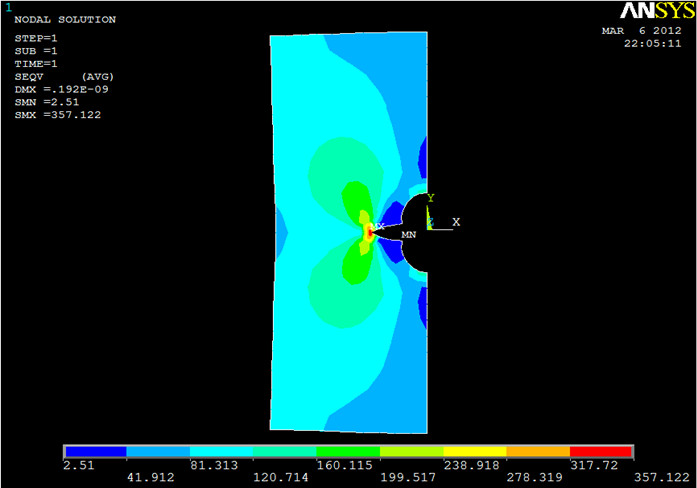697x488 pixels.
Task: Click legend value '317.72'
Action: [x=594, y=465]
